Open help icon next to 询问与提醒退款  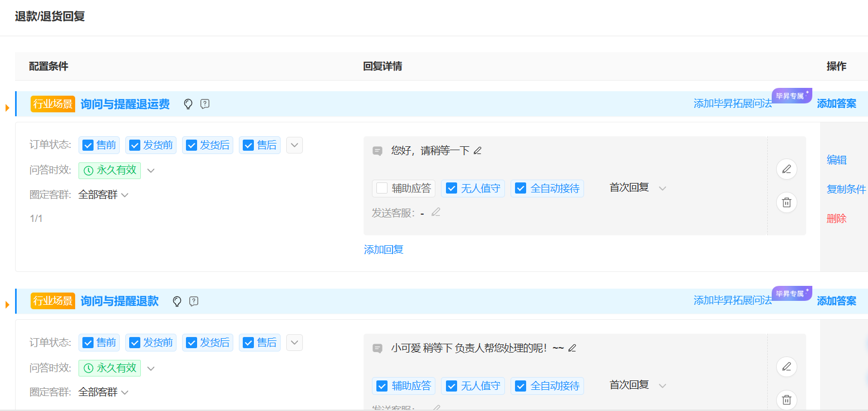point(194,301)
